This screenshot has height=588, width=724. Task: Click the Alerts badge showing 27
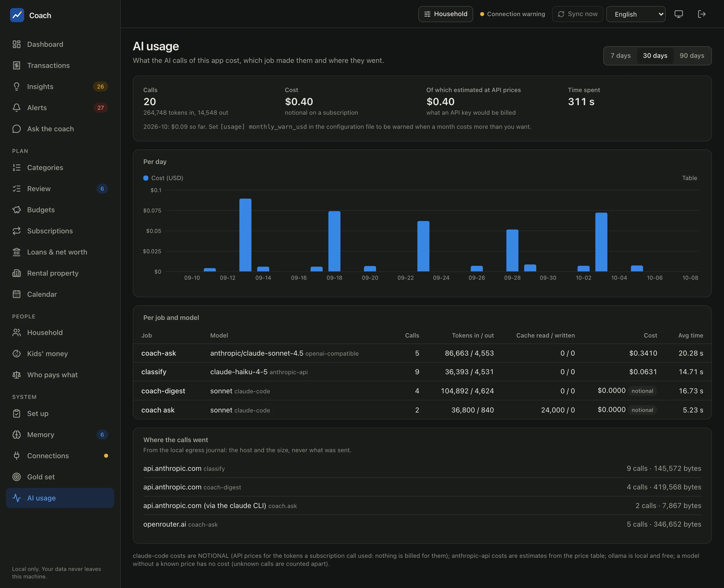[x=101, y=108]
